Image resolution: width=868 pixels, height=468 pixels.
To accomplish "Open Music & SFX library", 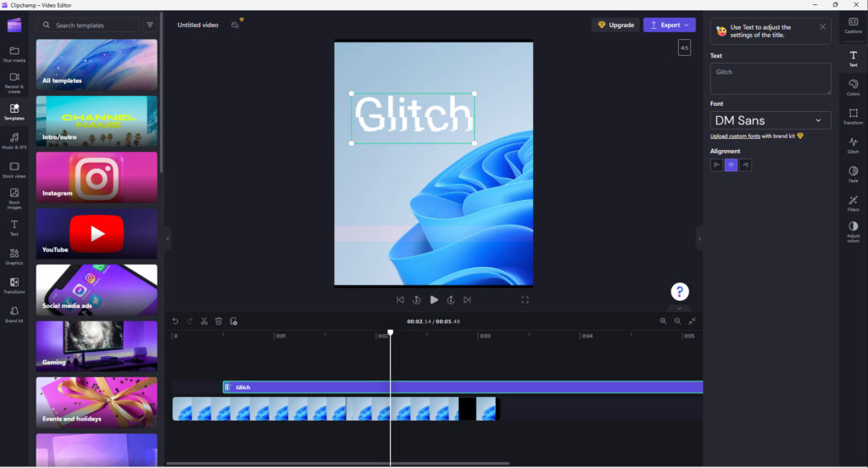I will [x=14, y=141].
